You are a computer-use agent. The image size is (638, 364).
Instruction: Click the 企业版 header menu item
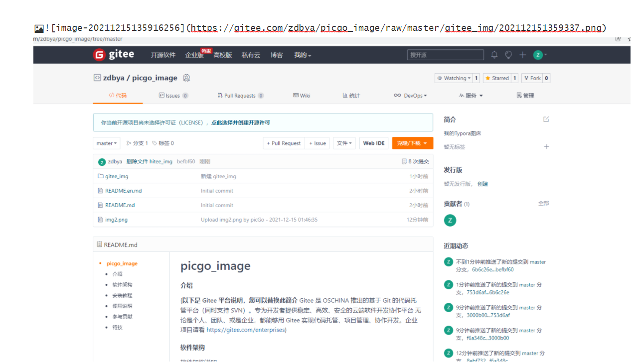point(194,55)
